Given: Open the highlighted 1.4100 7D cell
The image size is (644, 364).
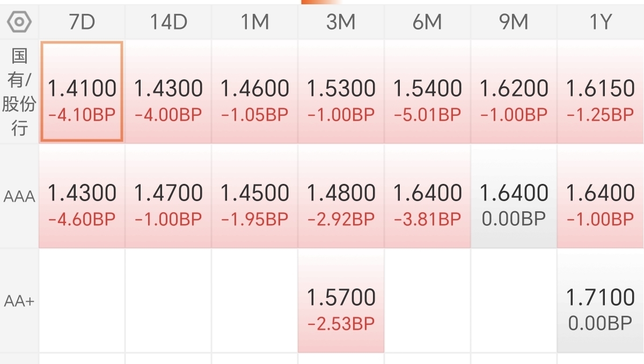Looking at the screenshot, I should 82,92.
